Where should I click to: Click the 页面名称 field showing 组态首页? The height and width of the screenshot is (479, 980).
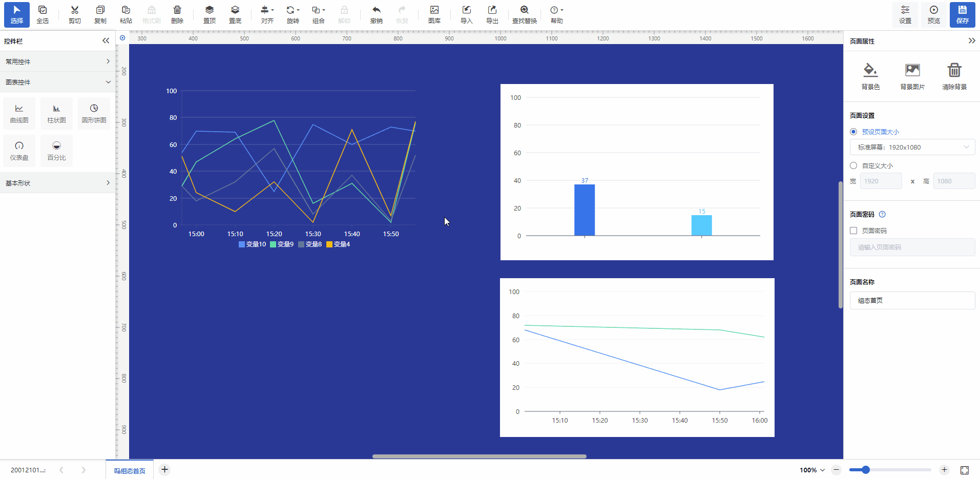pos(912,300)
